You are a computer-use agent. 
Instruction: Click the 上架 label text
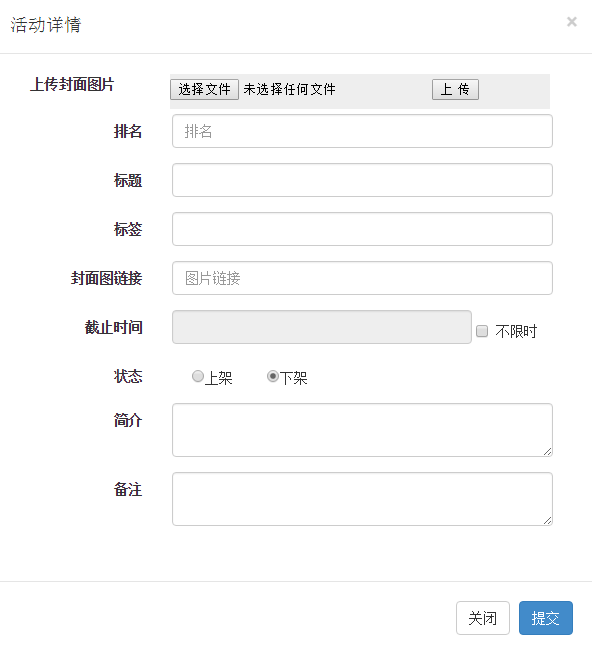218,378
